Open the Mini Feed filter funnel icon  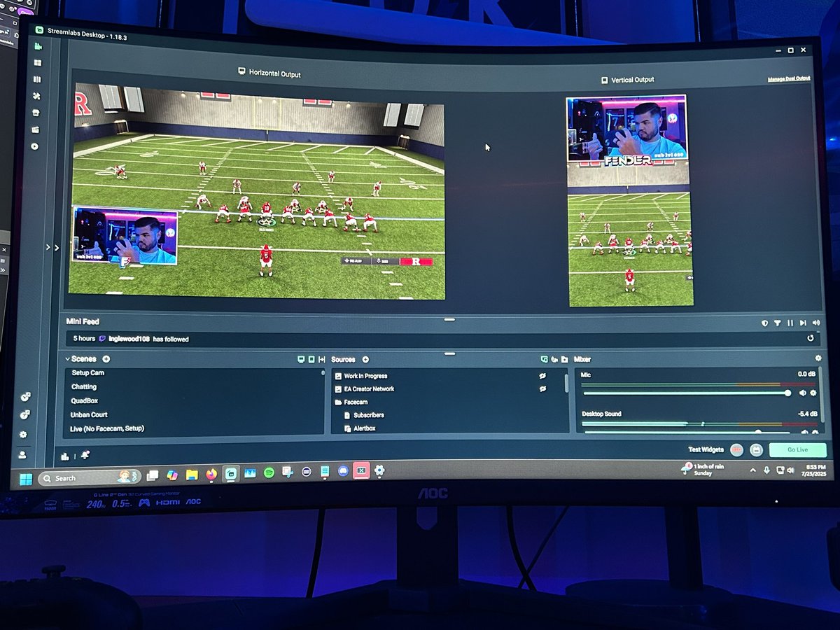click(x=777, y=323)
